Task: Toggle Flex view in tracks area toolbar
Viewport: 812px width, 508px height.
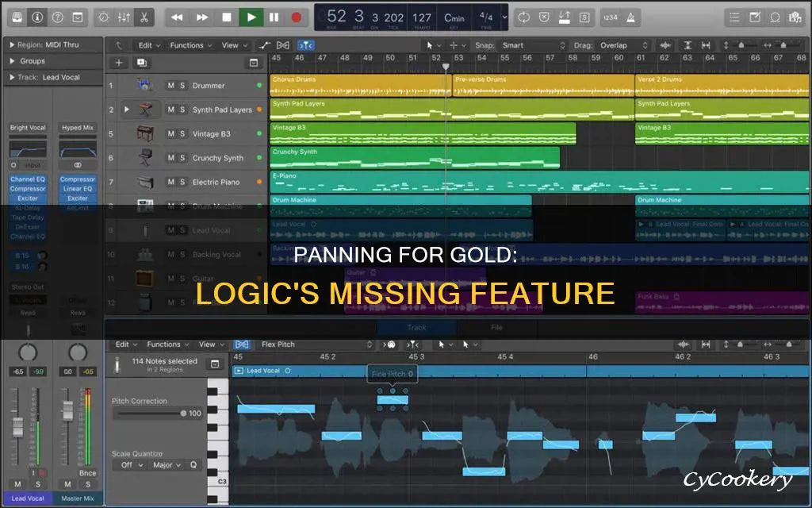Action: [x=283, y=45]
